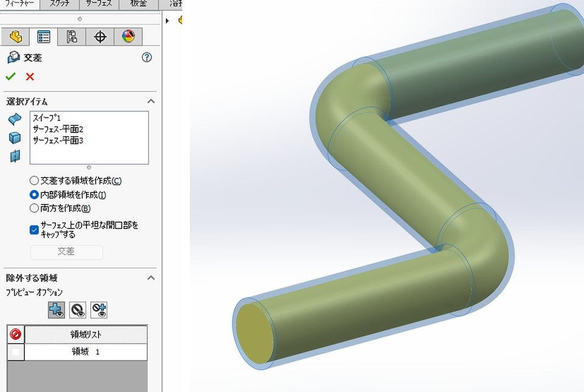Click the yellow end cap face of the pipe

[255, 334]
